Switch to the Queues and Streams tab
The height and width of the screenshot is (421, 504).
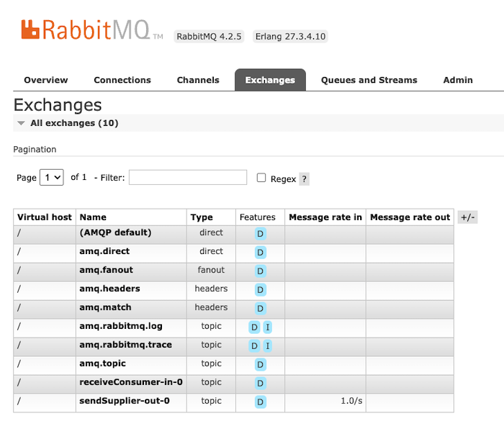[369, 80]
